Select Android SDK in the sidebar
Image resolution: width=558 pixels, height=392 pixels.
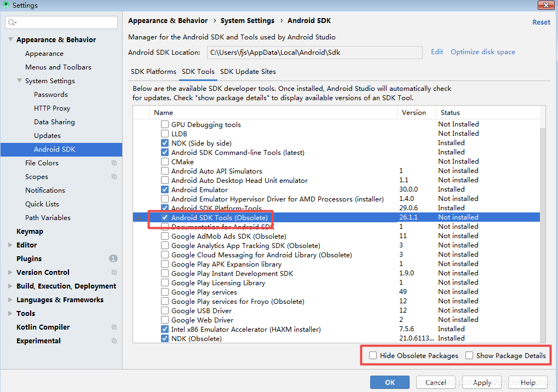(x=61, y=149)
